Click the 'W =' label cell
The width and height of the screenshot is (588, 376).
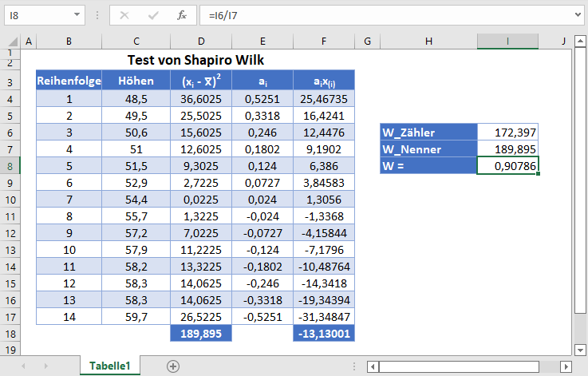428,166
